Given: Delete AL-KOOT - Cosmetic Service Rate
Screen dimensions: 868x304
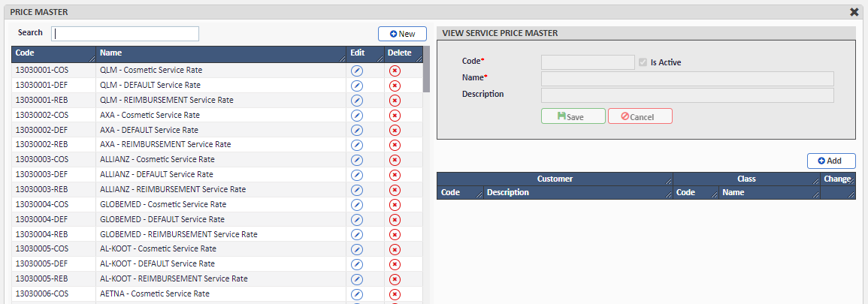Looking at the screenshot, I should pos(395,249).
